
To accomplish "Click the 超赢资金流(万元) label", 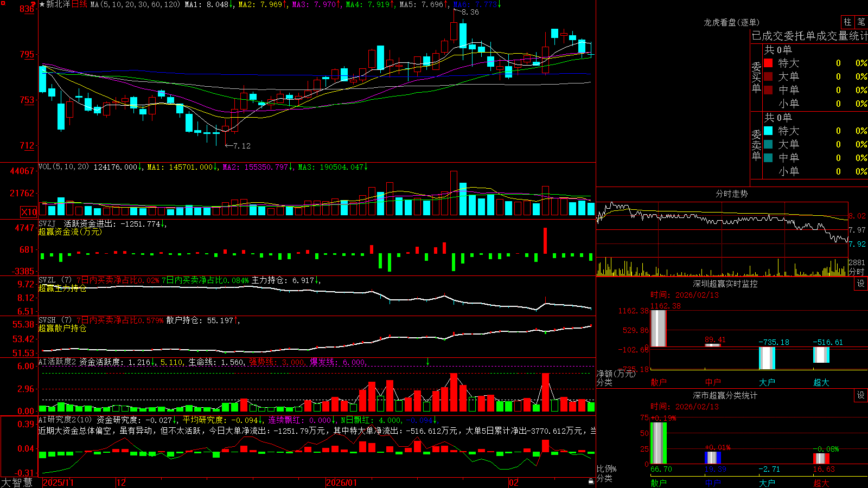I will tap(70, 232).
